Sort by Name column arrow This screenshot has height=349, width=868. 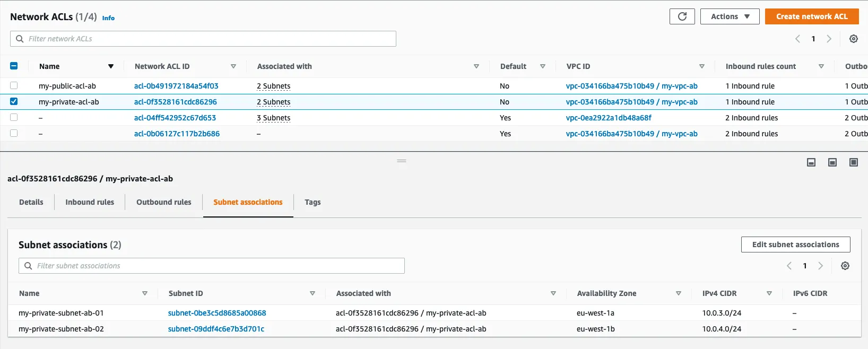click(x=110, y=66)
